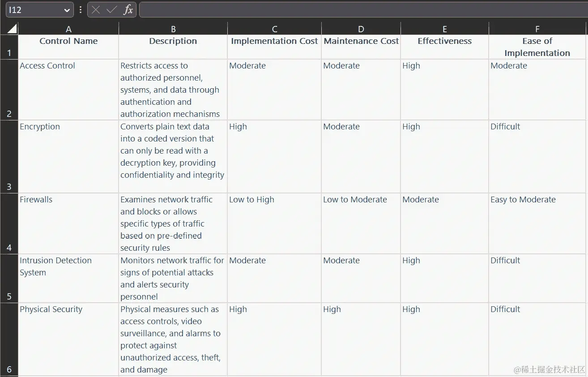
Task: Select the 'Physical Security' cell
Action: [x=68, y=339]
